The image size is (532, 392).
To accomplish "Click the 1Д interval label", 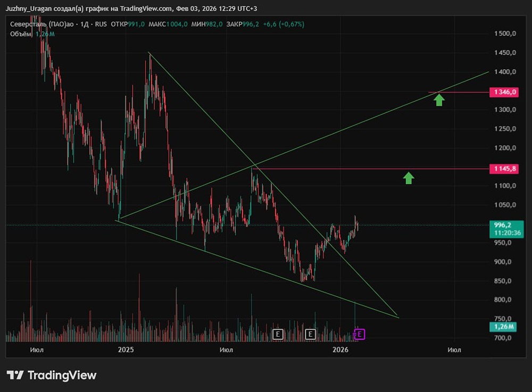I will click(x=85, y=24).
